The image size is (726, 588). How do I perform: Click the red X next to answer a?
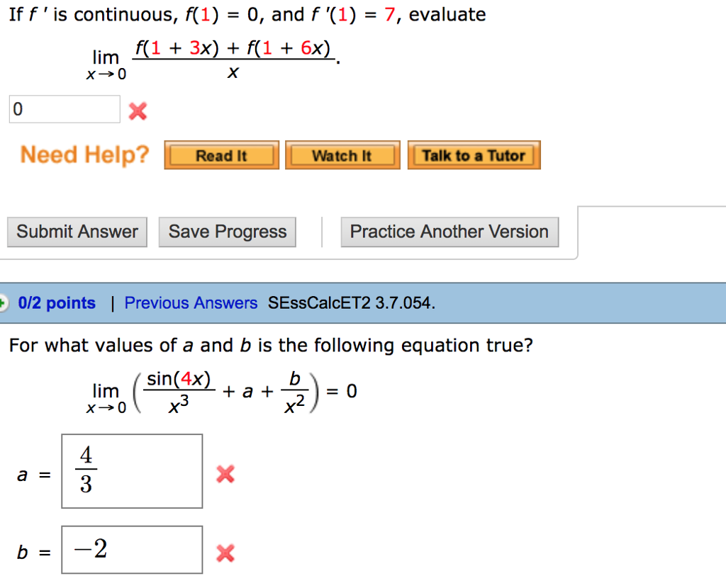(x=225, y=475)
